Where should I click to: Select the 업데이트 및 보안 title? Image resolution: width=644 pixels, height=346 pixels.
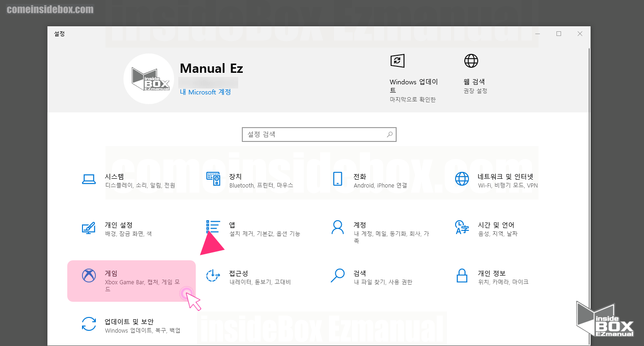[129, 322]
